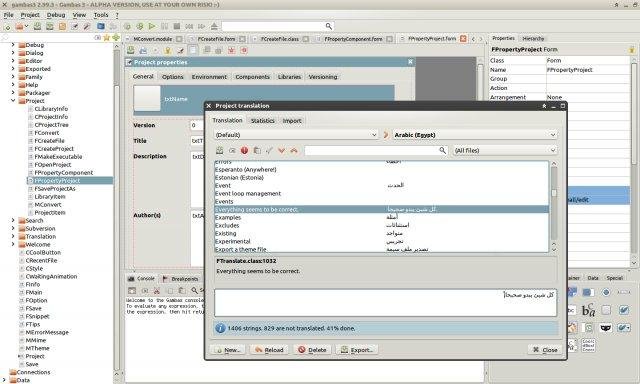The width and height of the screenshot is (640, 384).
Task: Expand the Debug folder in project tree
Action: point(13,45)
